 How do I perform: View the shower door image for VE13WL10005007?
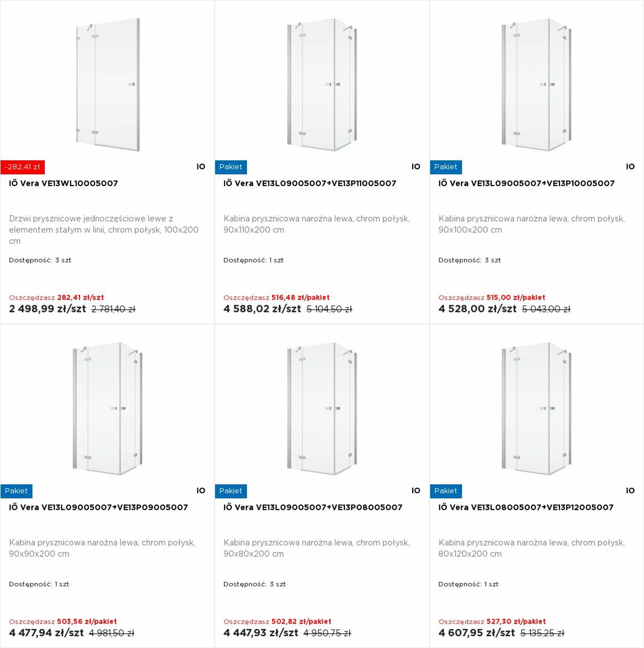click(107, 85)
